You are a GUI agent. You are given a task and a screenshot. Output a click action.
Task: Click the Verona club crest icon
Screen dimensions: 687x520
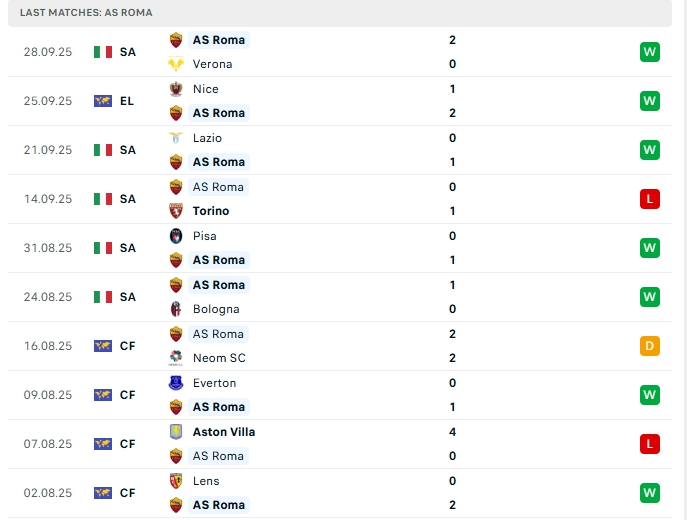(x=177, y=64)
